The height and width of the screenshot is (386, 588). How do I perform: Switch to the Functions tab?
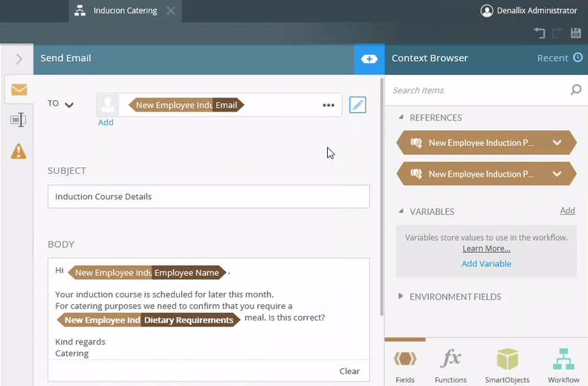pos(450,365)
